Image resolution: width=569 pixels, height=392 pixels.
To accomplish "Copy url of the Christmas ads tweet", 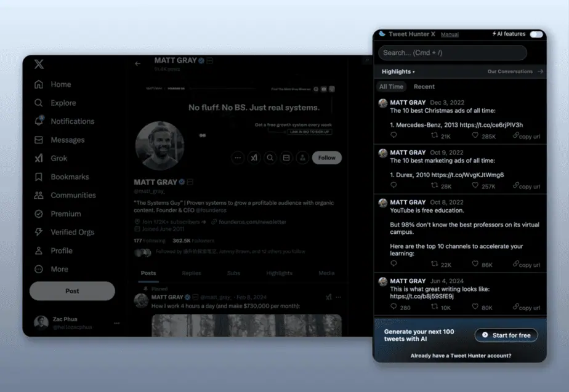I will pos(527,136).
